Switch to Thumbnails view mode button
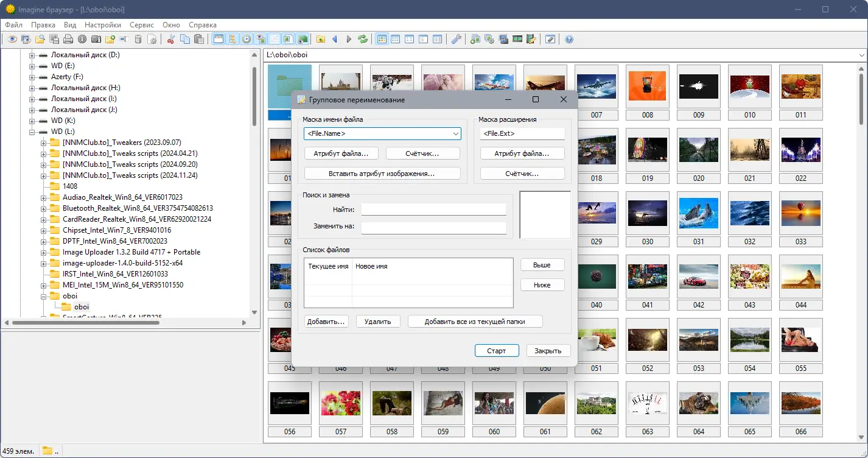This screenshot has width=868, height=458. click(382, 39)
